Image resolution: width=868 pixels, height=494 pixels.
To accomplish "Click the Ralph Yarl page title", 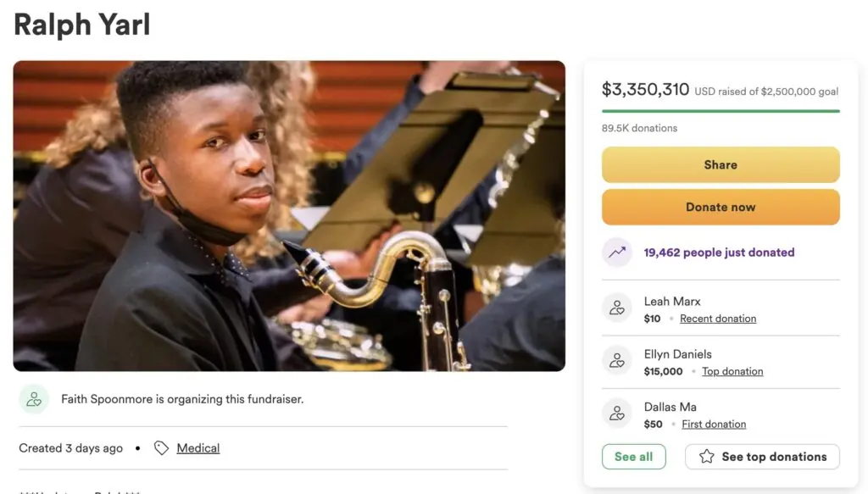I will pos(82,24).
